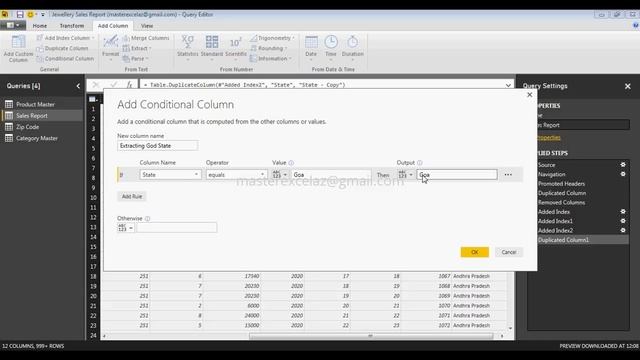The width and height of the screenshot is (640, 360).
Task: Cancel the formula bar edit
Action: click(x=96, y=84)
